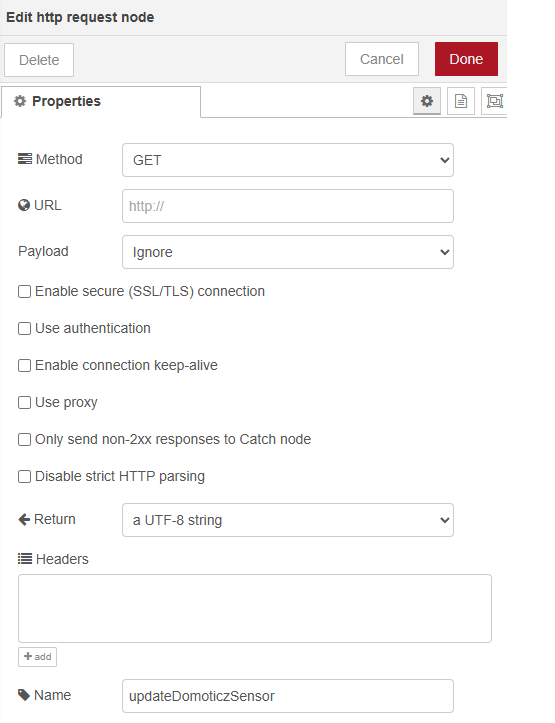
Task: Click the globe icon beside URL
Action: point(24,205)
